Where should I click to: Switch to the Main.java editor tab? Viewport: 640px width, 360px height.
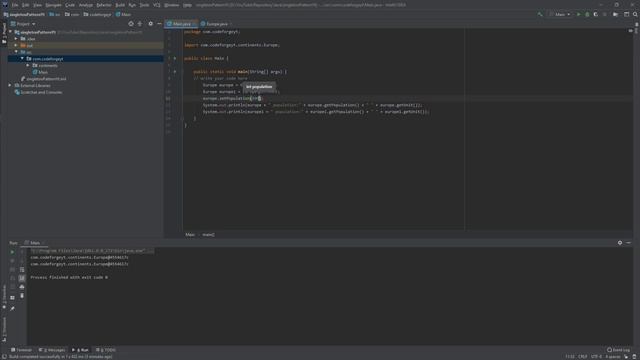pos(180,24)
